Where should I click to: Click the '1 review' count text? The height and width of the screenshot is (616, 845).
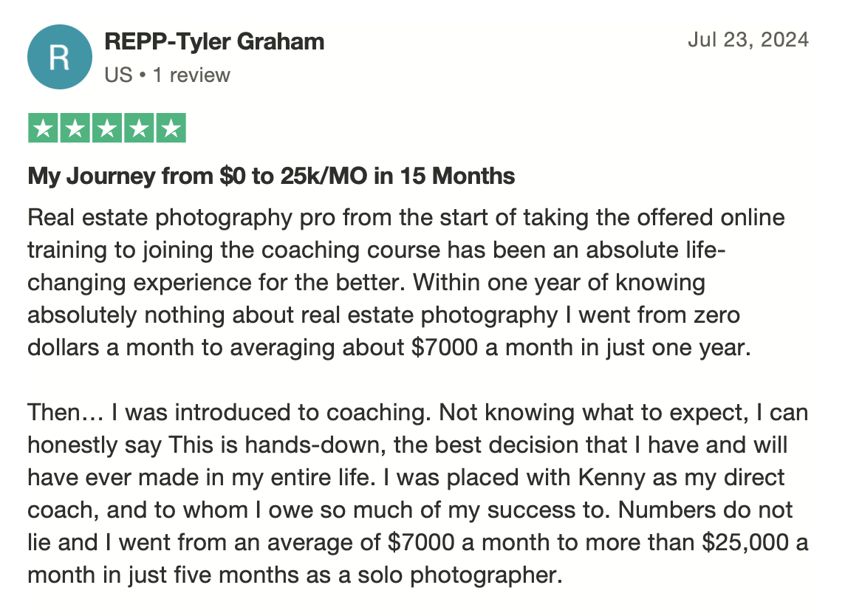click(x=191, y=75)
